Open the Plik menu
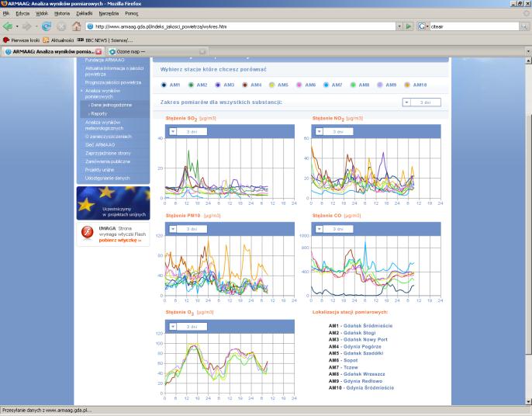Screen dimensions: 532x416 [6, 14]
